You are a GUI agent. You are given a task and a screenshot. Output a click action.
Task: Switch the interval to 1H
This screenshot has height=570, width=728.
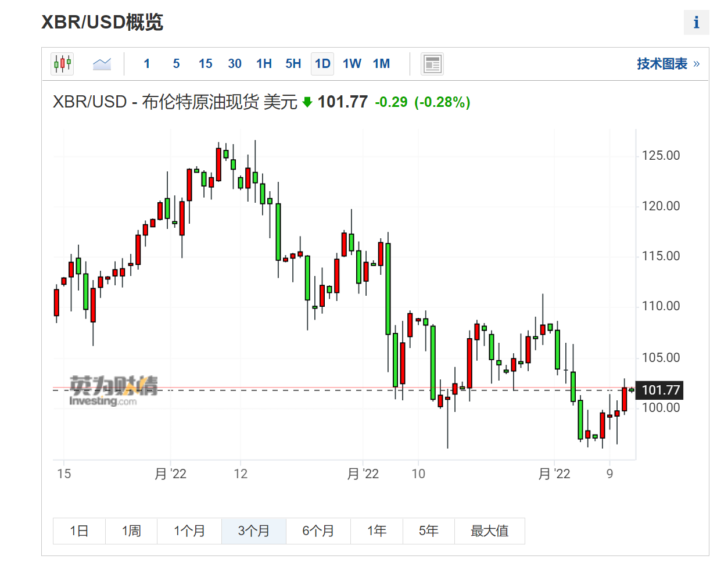(x=264, y=64)
